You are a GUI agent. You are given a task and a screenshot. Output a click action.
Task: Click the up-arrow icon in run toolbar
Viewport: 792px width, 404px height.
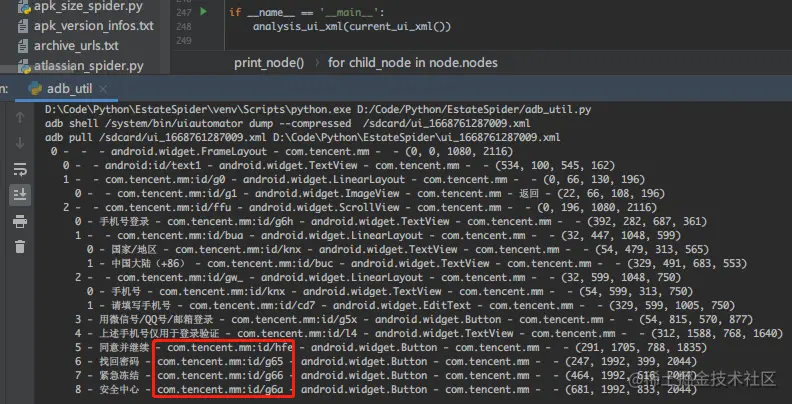tap(20, 118)
